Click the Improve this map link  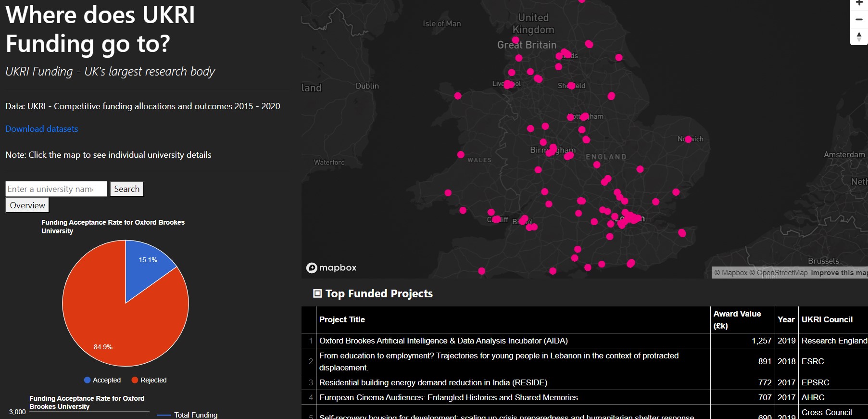click(839, 273)
